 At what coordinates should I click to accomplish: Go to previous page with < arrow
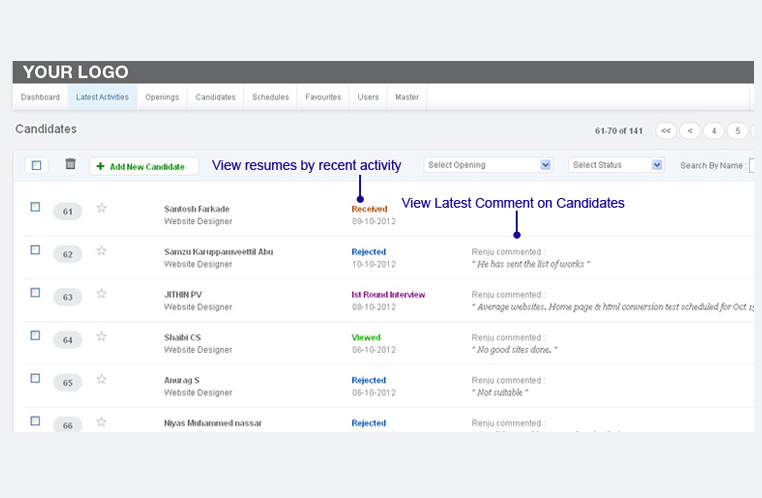point(690,131)
